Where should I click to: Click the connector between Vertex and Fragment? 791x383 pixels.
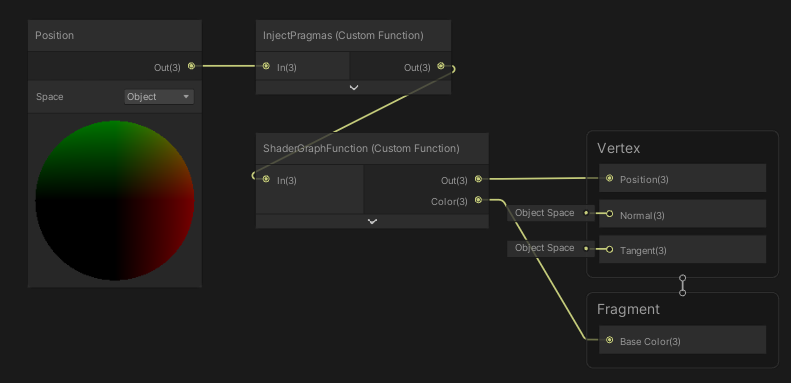pyautogui.click(x=683, y=285)
